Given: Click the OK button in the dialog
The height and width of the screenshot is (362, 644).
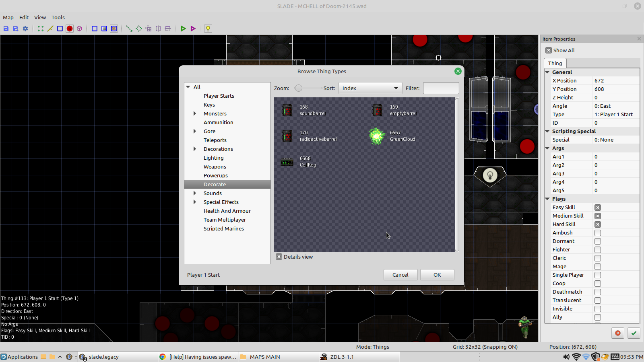Looking at the screenshot, I should click(437, 275).
